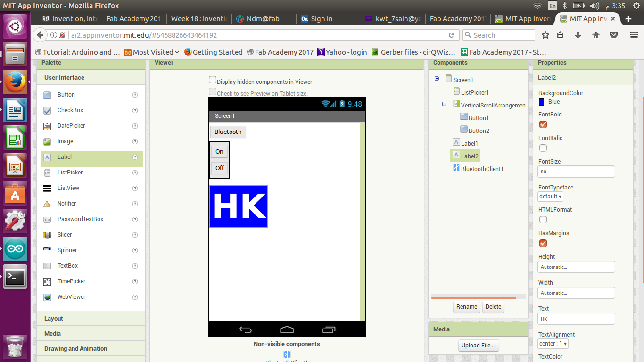This screenshot has height=362, width=644.
Task: Expand the Drawing and Animation palette section
Action: pos(91,349)
